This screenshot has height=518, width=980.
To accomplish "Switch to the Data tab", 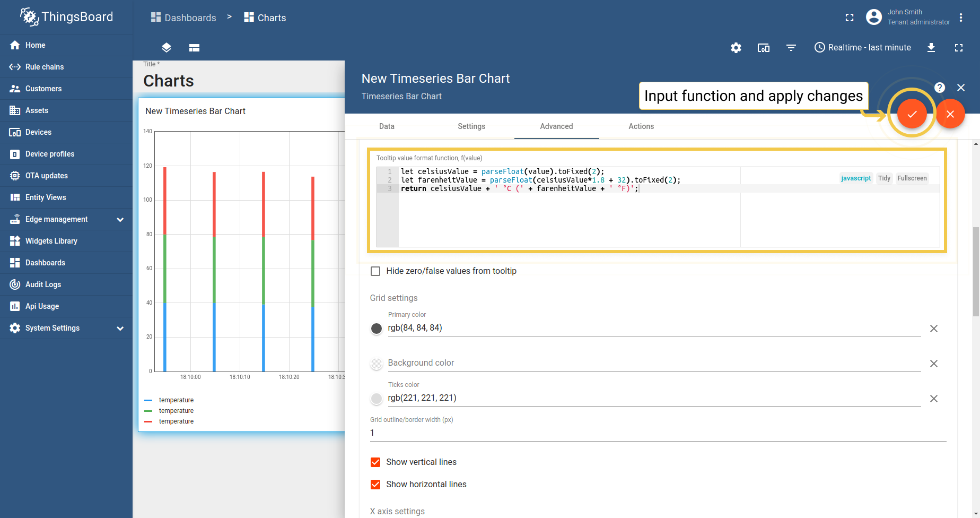I will (387, 126).
